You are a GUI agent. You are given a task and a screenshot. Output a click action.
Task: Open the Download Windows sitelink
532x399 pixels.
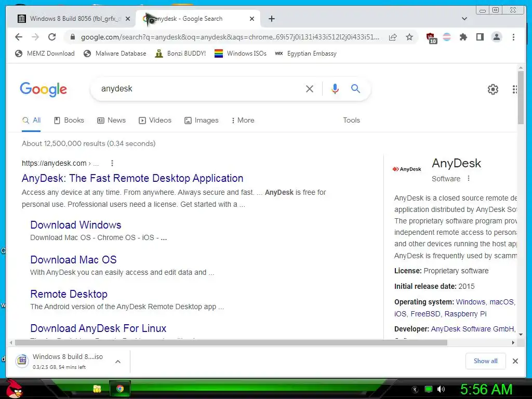click(x=76, y=225)
